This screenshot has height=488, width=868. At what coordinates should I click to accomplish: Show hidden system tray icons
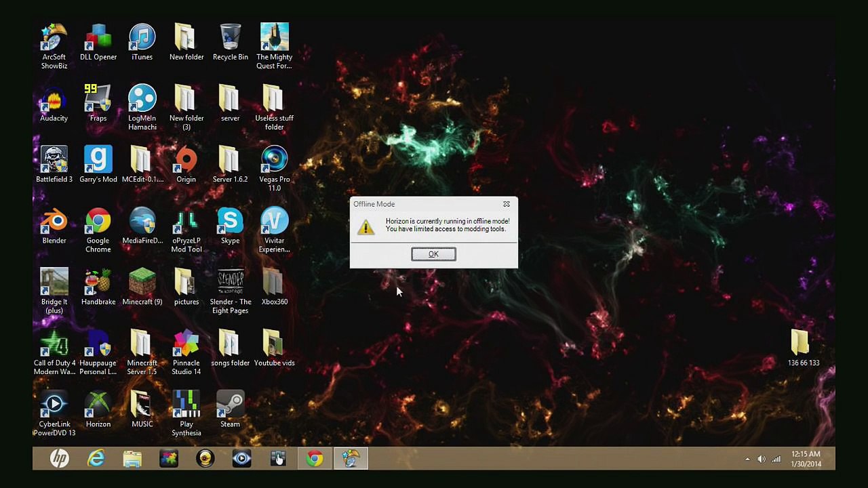coord(747,459)
